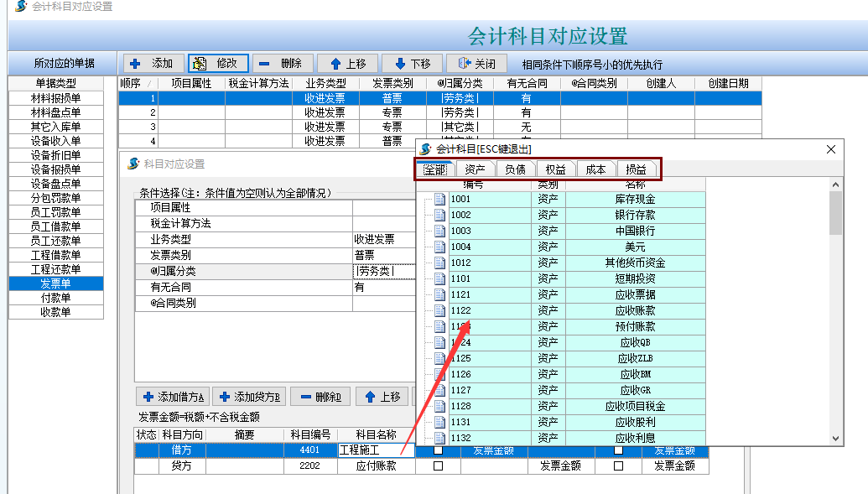Switch to the 损益 tab
Screen dimensions: 868x494
tap(636, 169)
